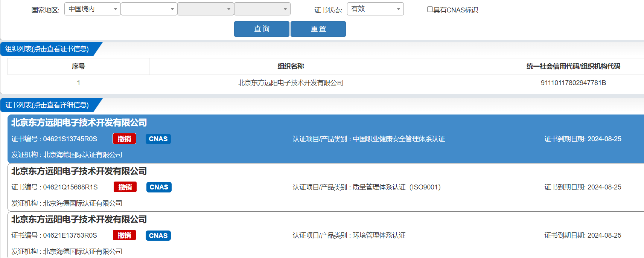Image resolution: width=644 pixels, height=258 pixels.
Task: Click the CNAS badge on certificate 04621E13753R0S
Action: click(158, 235)
